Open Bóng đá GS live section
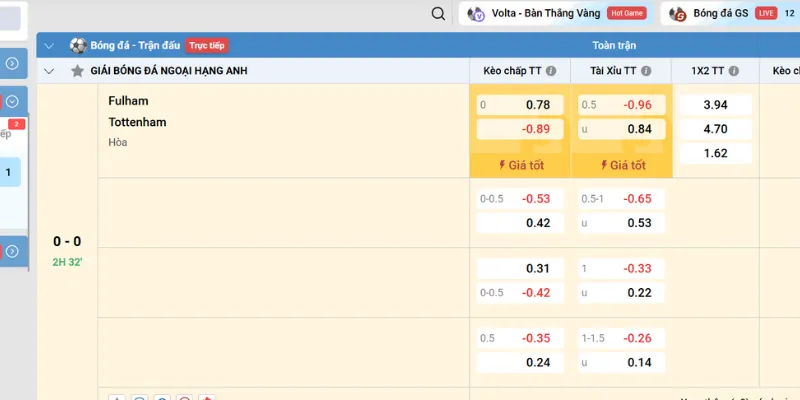The image size is (800, 400). click(x=730, y=14)
